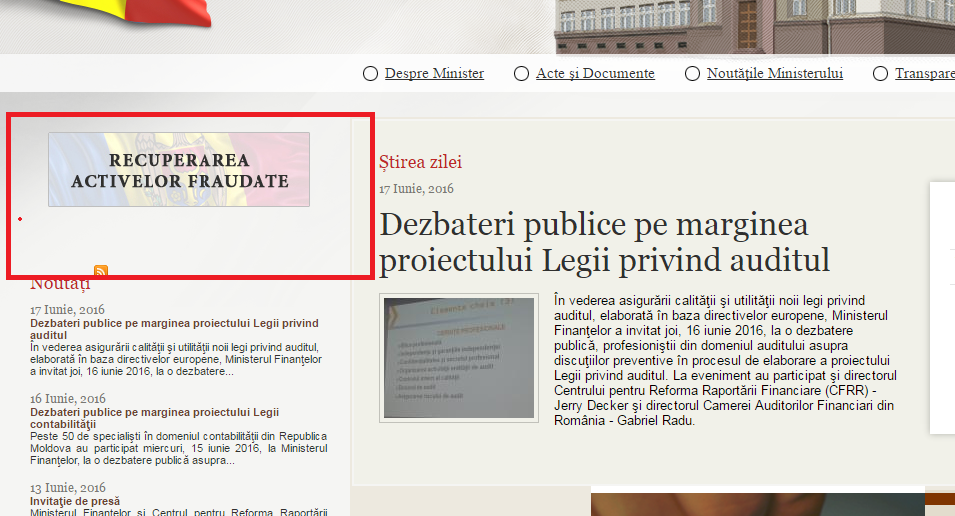Click the Noutăți section heading
This screenshot has width=955, height=516.
point(60,283)
